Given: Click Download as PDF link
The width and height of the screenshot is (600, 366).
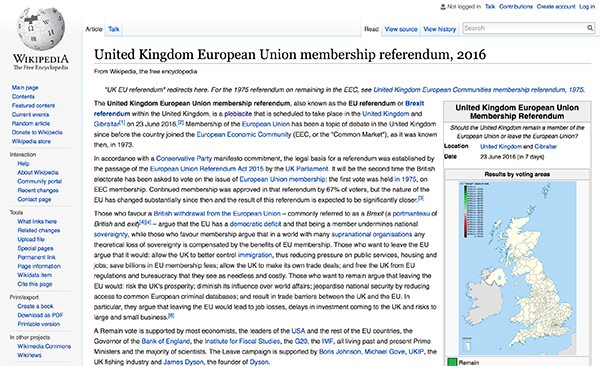Looking at the screenshot, I should tap(40, 315).
